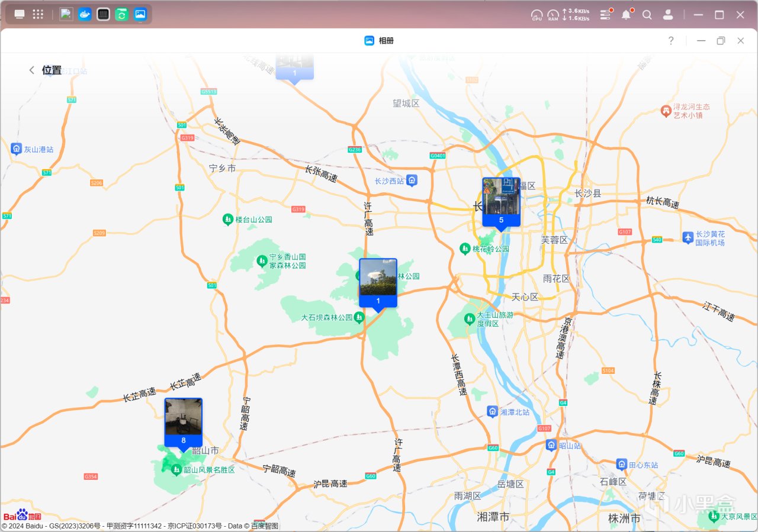The width and height of the screenshot is (758, 532).
Task: Click the 大王山旅游度假区 resort icon
Action: pos(470,319)
